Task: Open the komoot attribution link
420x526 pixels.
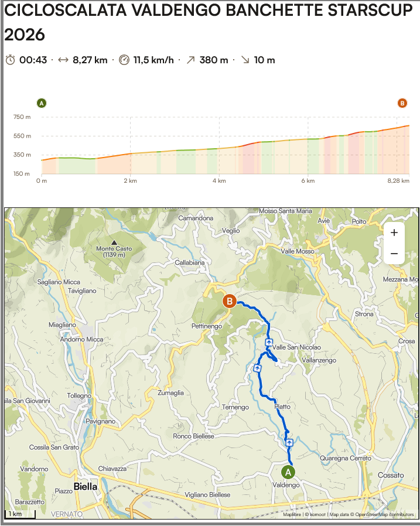Action: (315, 515)
